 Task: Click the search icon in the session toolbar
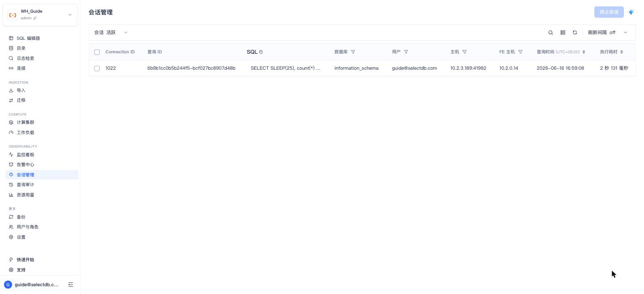coord(551,32)
